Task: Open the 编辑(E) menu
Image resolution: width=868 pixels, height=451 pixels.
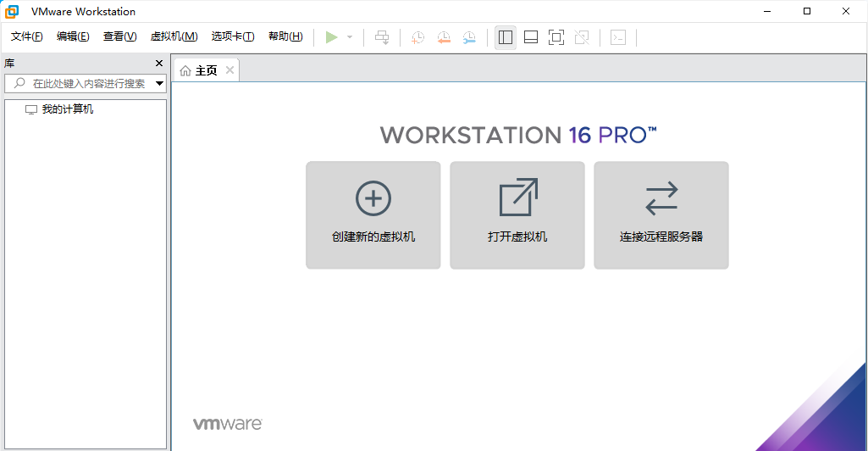Action: (x=73, y=36)
